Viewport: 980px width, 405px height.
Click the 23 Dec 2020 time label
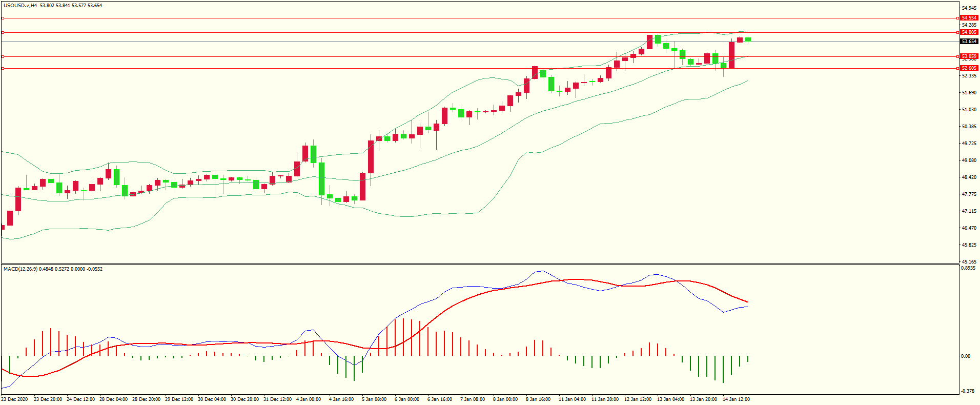14,399
